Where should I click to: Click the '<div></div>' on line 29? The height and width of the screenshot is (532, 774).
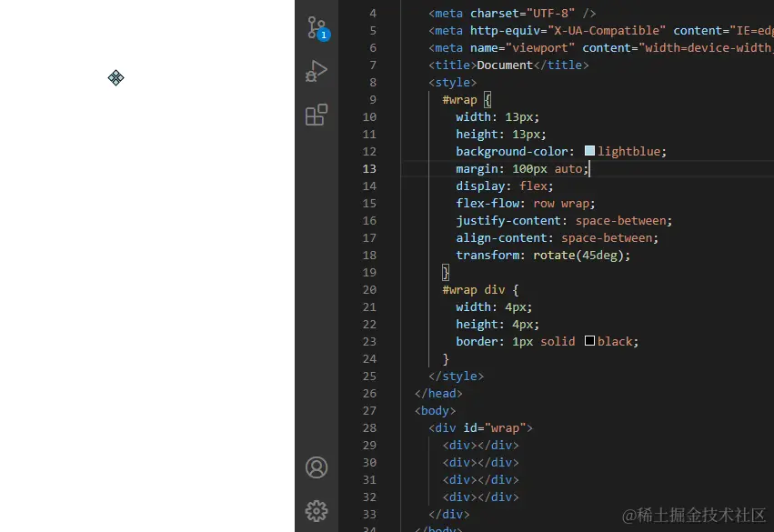point(480,445)
